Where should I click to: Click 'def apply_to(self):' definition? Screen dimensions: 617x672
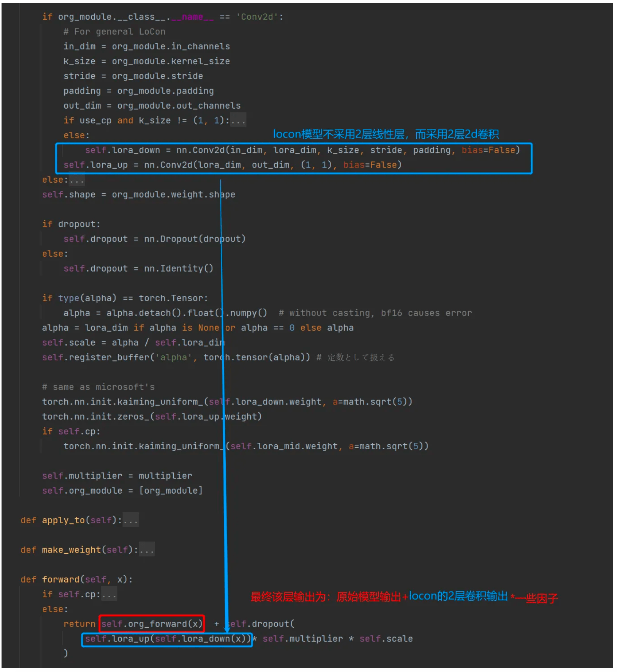[71, 520]
